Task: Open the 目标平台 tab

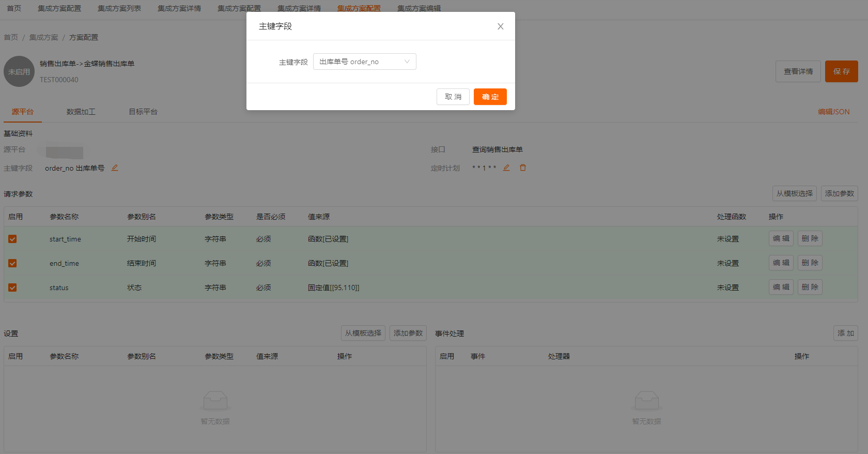Action: (x=143, y=112)
